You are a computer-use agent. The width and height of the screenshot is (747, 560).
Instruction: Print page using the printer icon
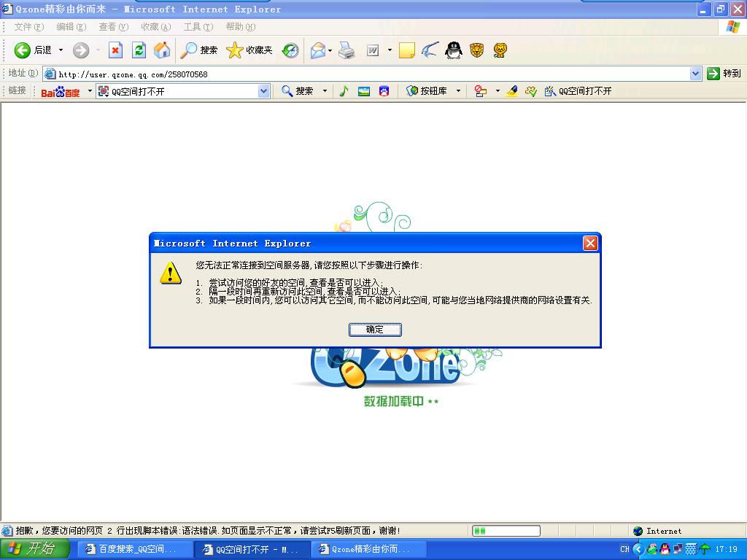pos(347,50)
